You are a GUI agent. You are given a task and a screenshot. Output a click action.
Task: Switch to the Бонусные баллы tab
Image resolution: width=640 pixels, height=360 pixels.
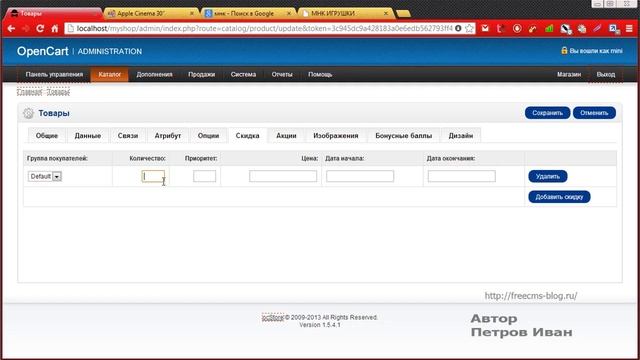tap(404, 136)
